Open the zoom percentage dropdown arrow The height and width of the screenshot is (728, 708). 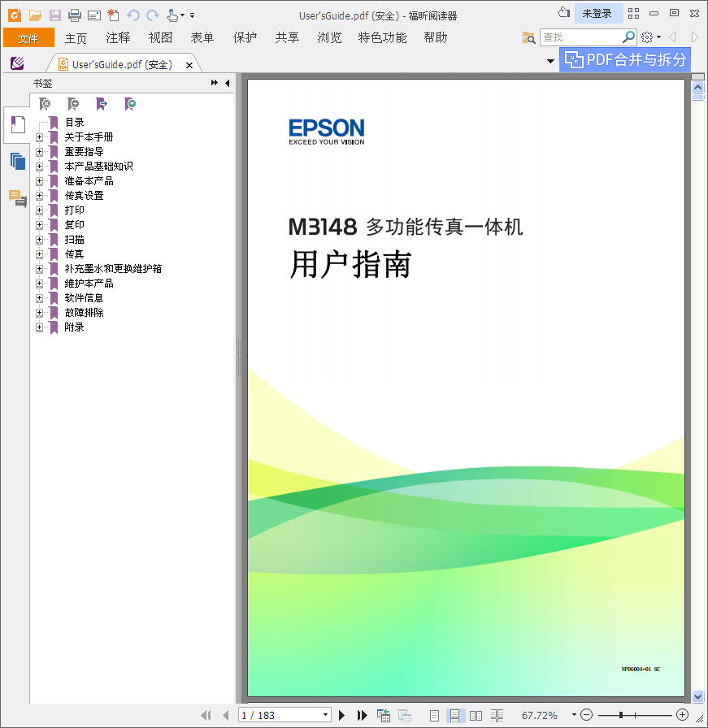[x=574, y=715]
